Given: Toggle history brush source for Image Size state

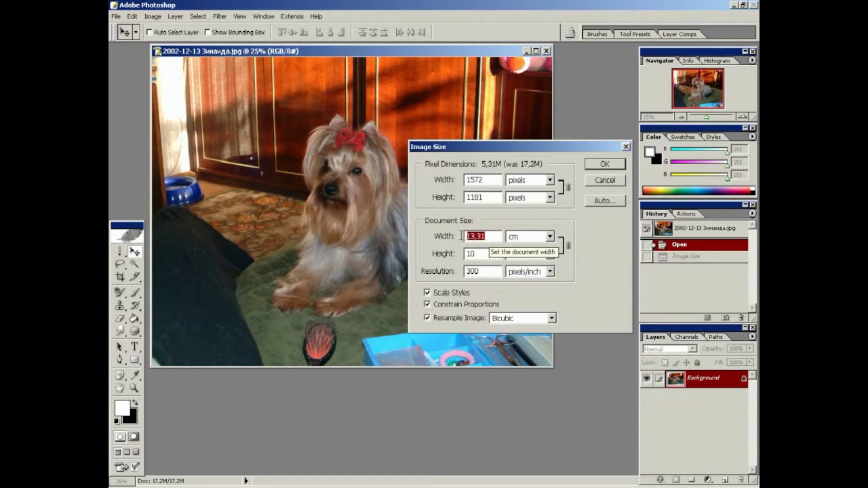Looking at the screenshot, I should click(x=648, y=257).
